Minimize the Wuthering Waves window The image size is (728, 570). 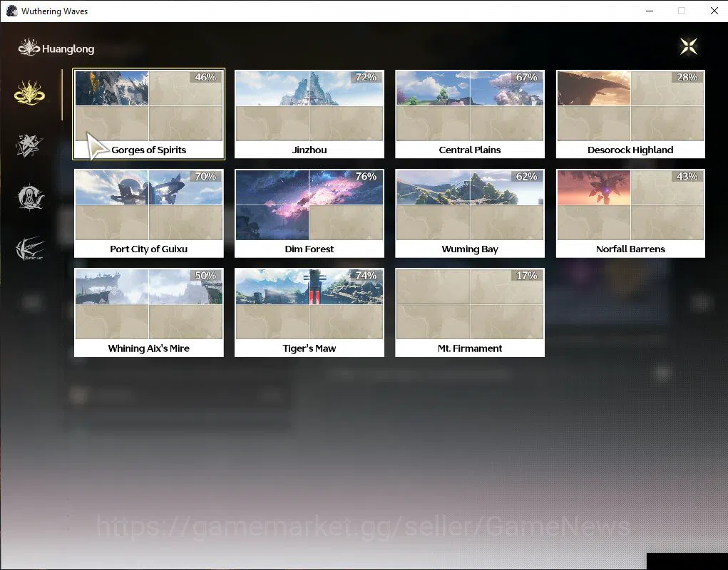(x=650, y=11)
